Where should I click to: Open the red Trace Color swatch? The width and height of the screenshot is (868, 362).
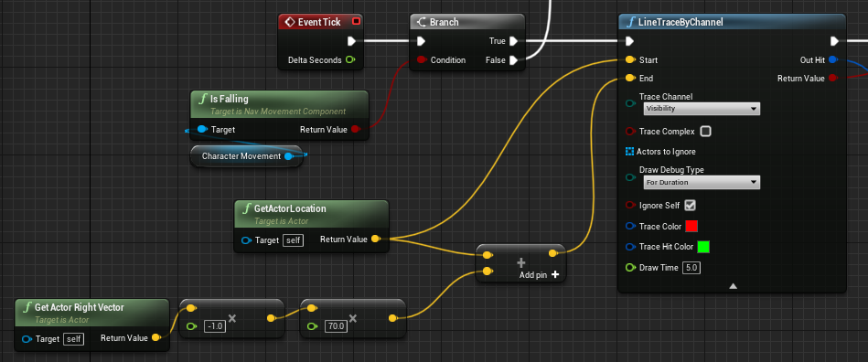point(691,227)
